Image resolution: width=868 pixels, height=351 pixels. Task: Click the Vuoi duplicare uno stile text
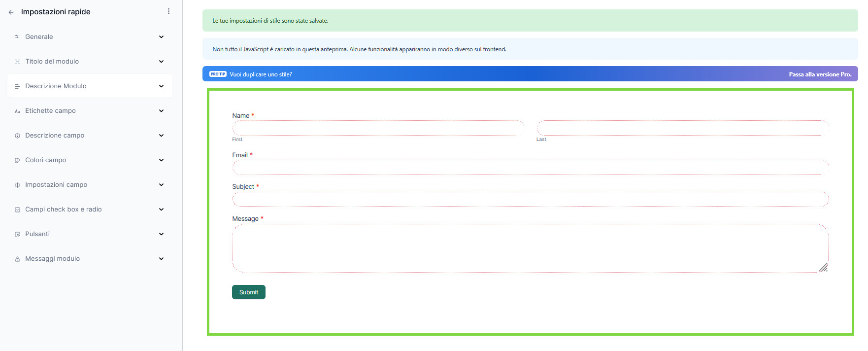[261, 74]
